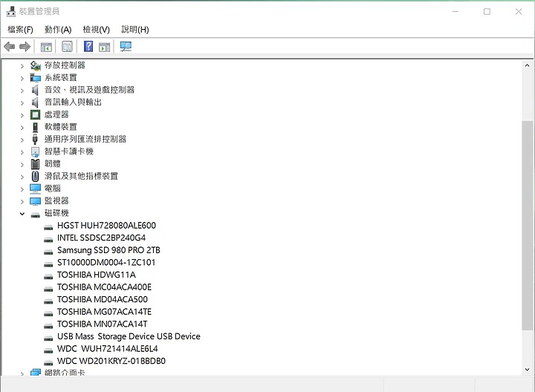Click the scrollbar down arrow
Viewport: 535px width, 392px height.
[x=527, y=369]
